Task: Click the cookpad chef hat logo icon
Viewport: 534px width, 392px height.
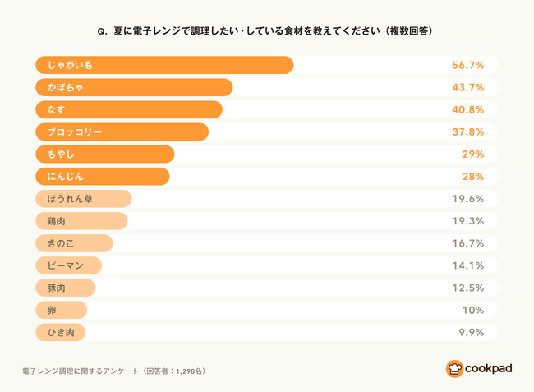Action: [x=454, y=369]
